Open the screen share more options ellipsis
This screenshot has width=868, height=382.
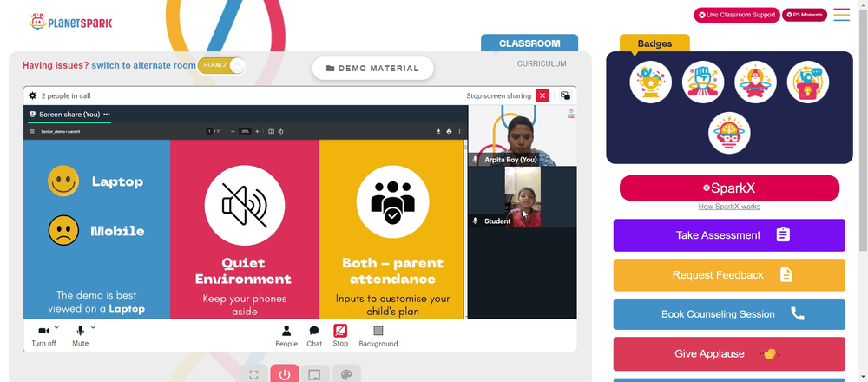pos(107,115)
